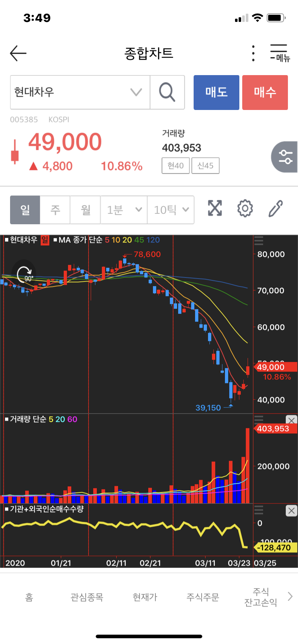This screenshot has height=644, width=298.
Task: Open the 1분 minute interval dropdown
Action: (124, 210)
